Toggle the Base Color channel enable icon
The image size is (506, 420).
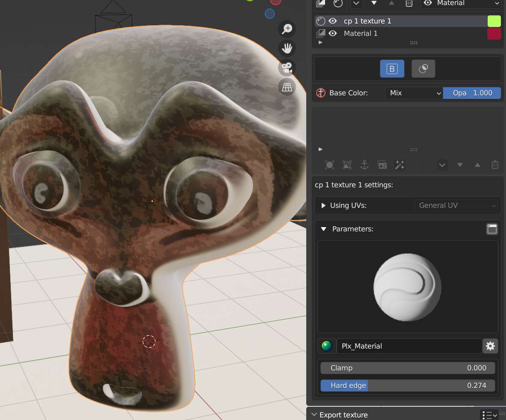[x=321, y=93]
